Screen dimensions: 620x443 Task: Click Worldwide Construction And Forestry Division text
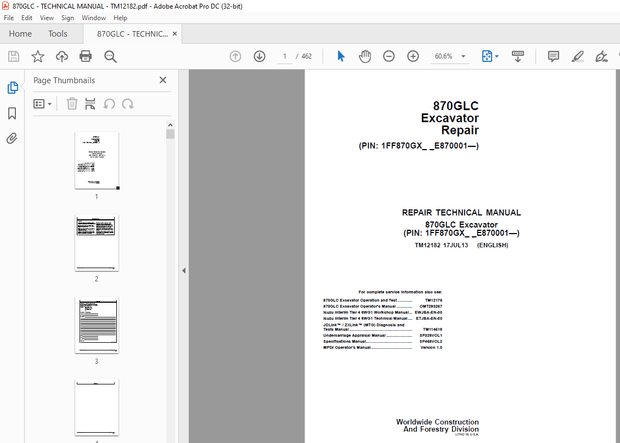437,426
